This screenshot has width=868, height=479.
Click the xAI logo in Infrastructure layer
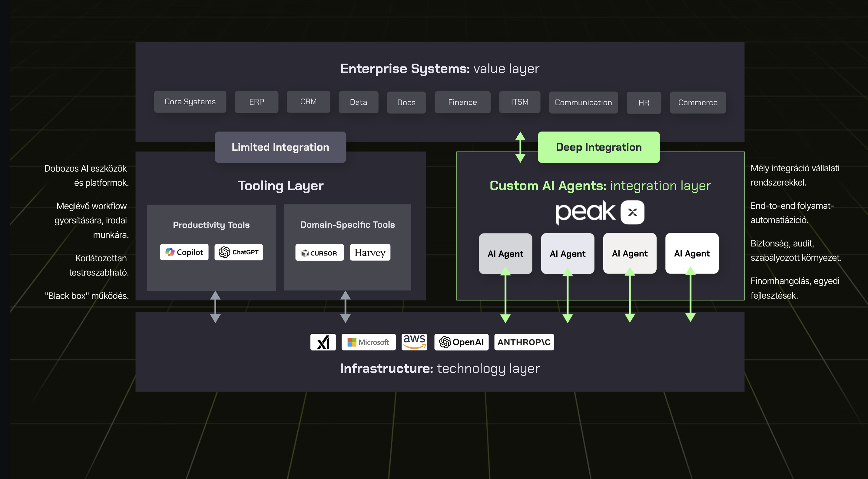coord(323,342)
